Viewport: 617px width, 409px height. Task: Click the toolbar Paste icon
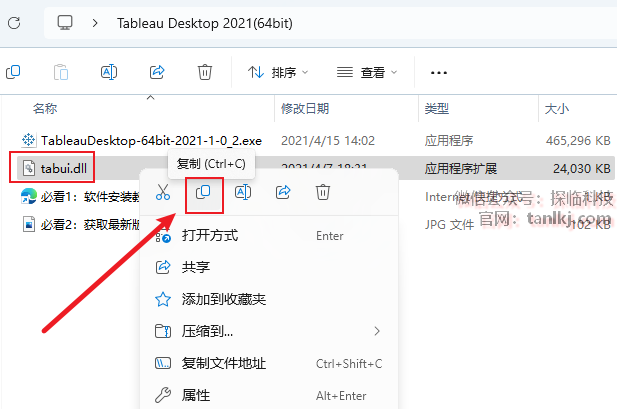tap(61, 72)
